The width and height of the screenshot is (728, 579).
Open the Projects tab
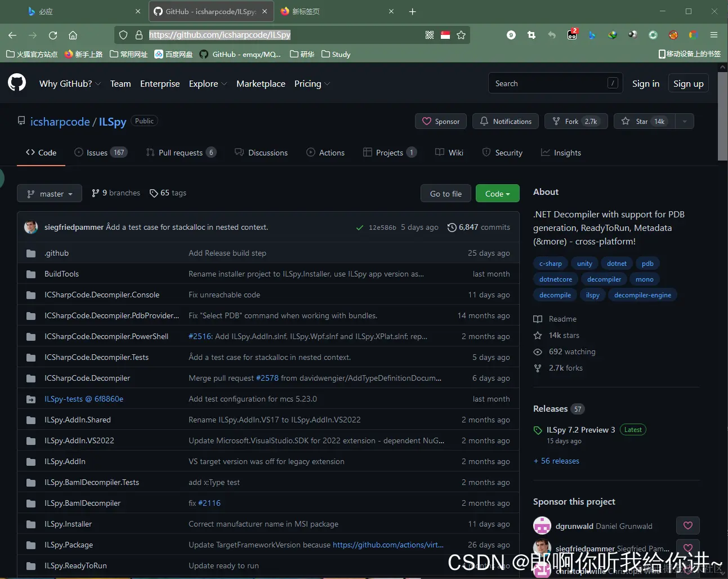coord(390,153)
